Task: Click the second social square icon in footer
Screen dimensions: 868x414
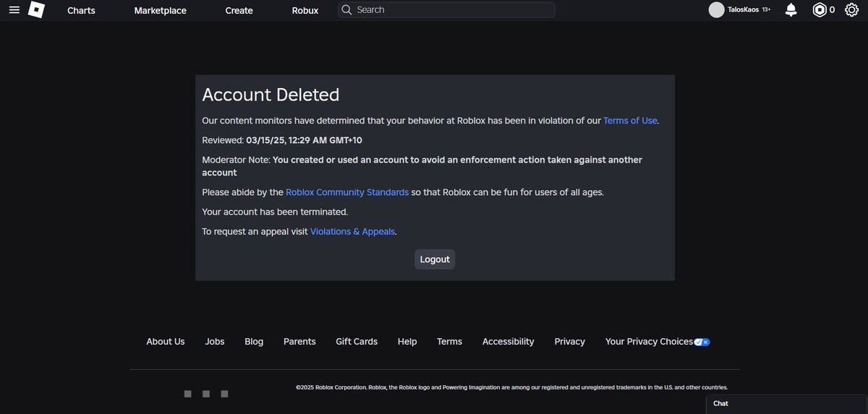Action: click(206, 394)
